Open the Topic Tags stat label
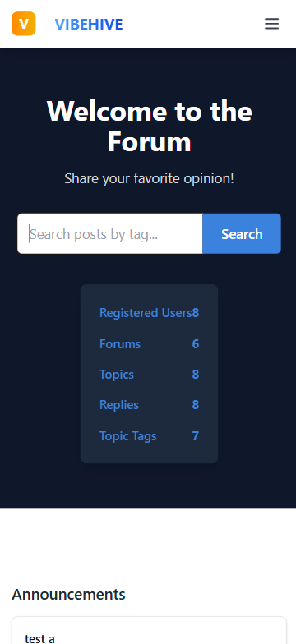The height and width of the screenshot is (644, 296). tap(128, 435)
